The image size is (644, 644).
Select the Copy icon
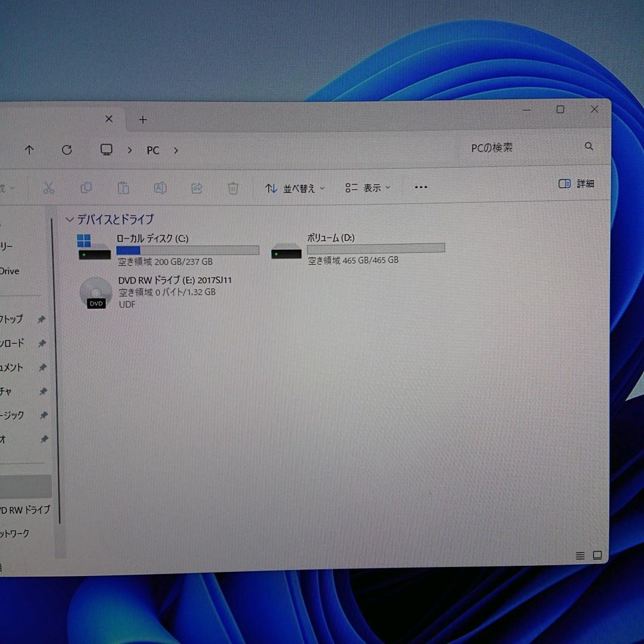click(86, 187)
